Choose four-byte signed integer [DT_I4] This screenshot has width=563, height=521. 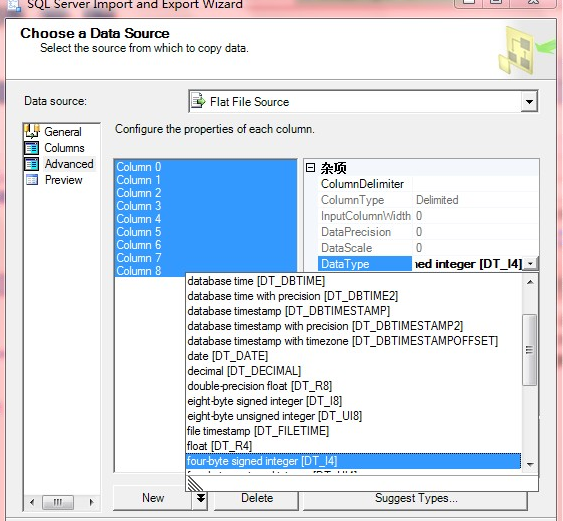[x=354, y=461]
